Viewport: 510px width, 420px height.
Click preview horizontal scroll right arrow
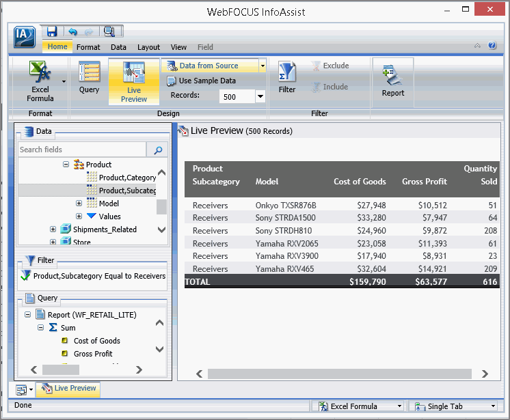coord(485,374)
